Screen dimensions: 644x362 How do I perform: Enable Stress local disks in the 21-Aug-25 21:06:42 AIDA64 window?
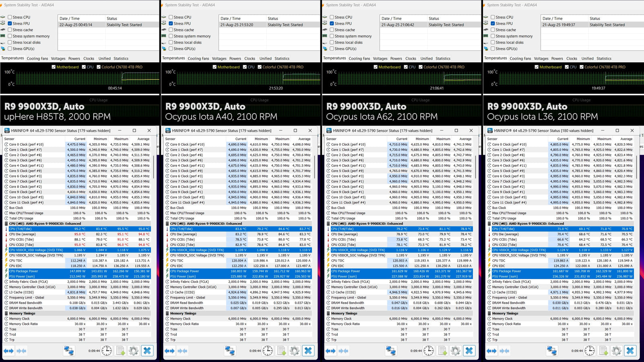(331, 42)
